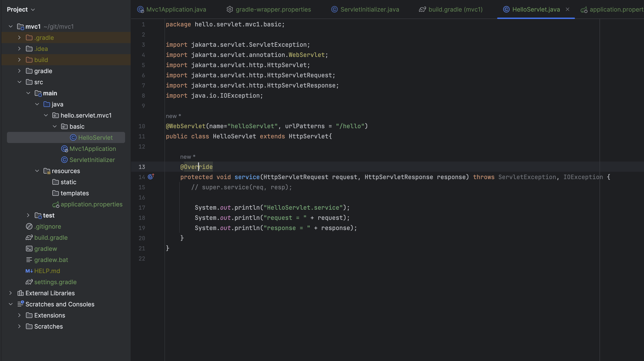The image size is (644, 361).
Task: Switch to gradle-wrapper.properties tab
Action: pyautogui.click(x=269, y=9)
